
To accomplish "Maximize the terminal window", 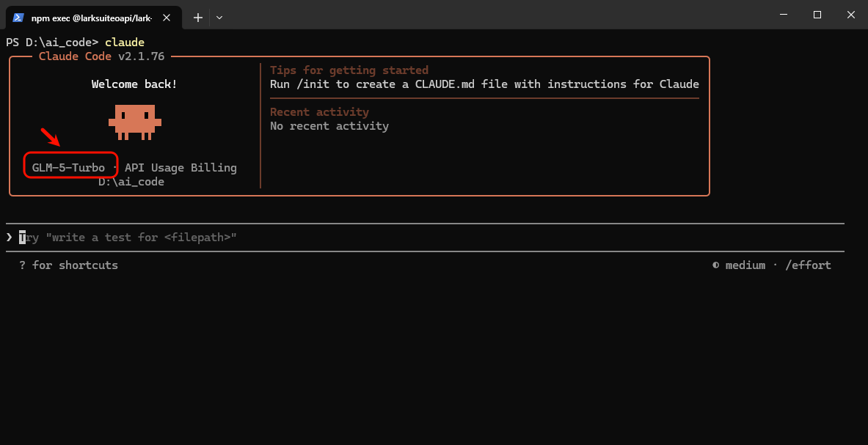I will [x=817, y=15].
